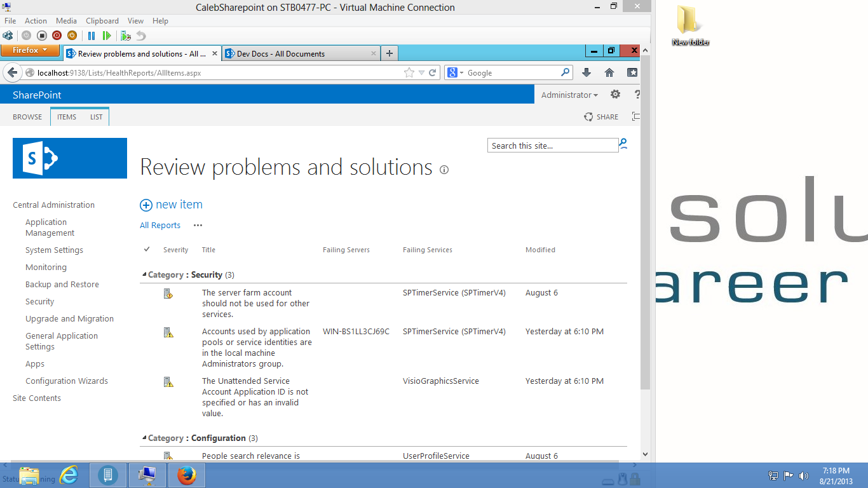Click the new item link

[x=172, y=205]
